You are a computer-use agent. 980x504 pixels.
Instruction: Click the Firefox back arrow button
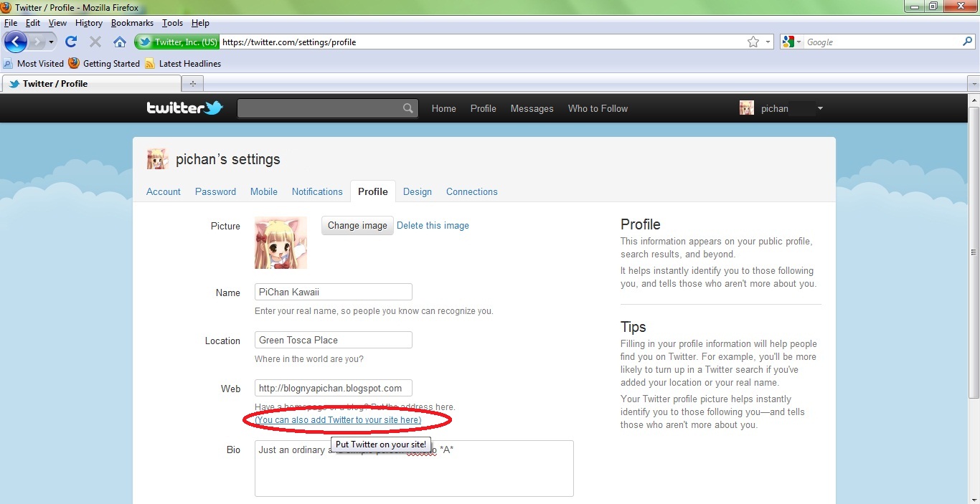[x=16, y=42]
